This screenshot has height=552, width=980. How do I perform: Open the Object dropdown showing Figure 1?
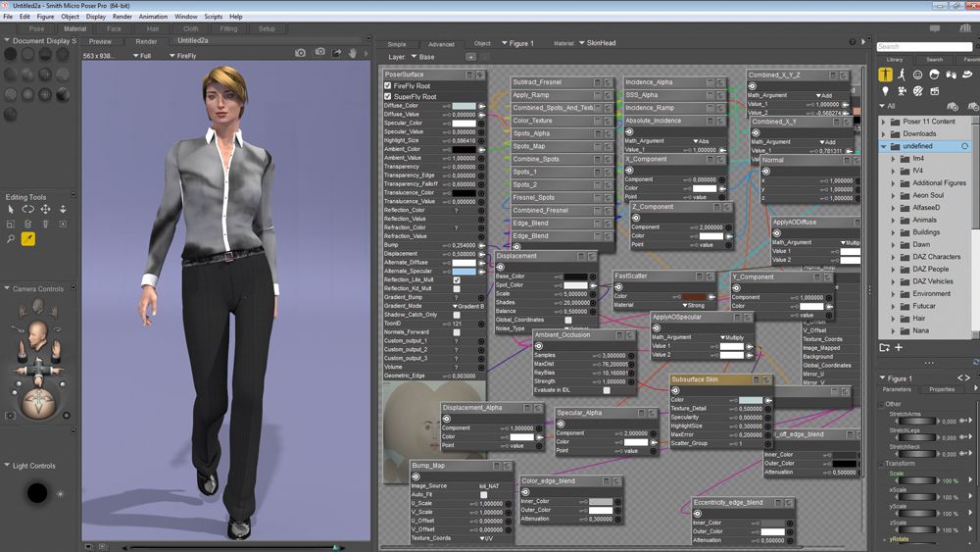[517, 43]
